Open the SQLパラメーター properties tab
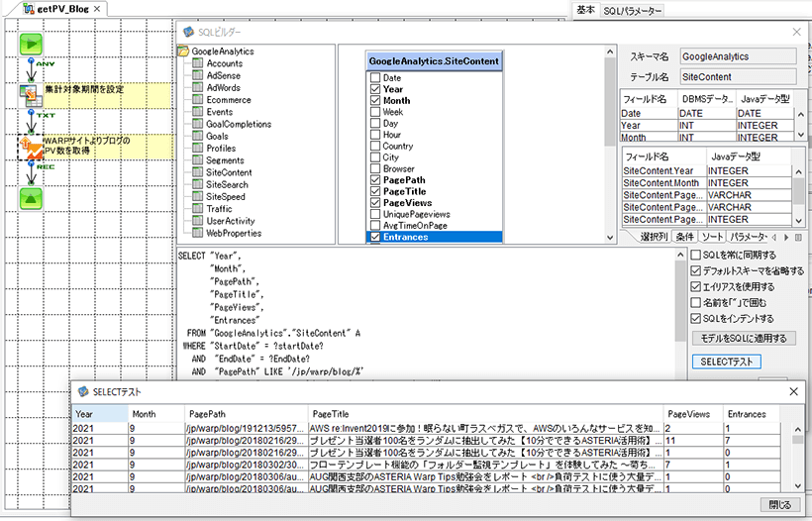Viewport: 812px width, 521px height. [x=633, y=10]
